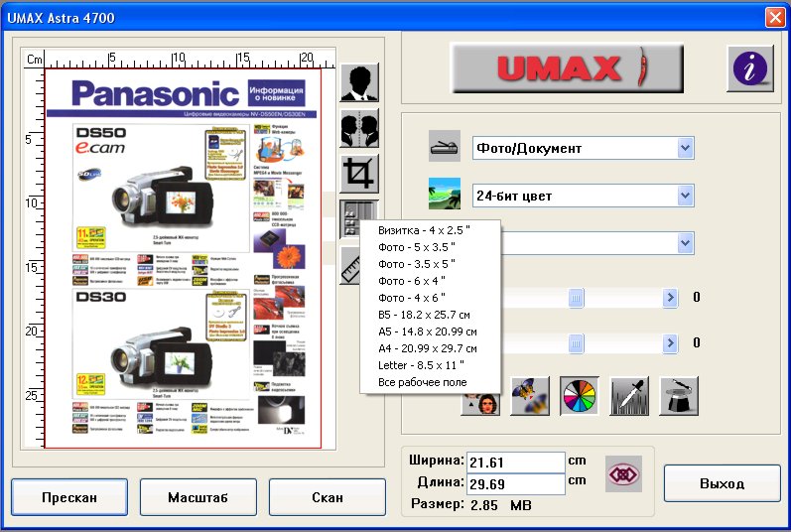Choose Letter - 8.5 x 11" preset
Image resolution: width=791 pixels, height=532 pixels.
coord(431,365)
